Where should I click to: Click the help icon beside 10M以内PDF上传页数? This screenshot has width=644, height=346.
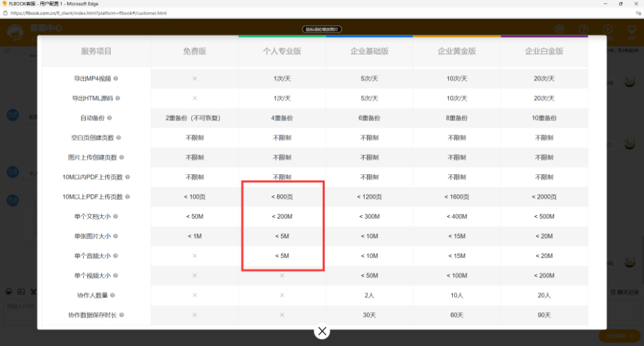pyautogui.click(x=128, y=177)
